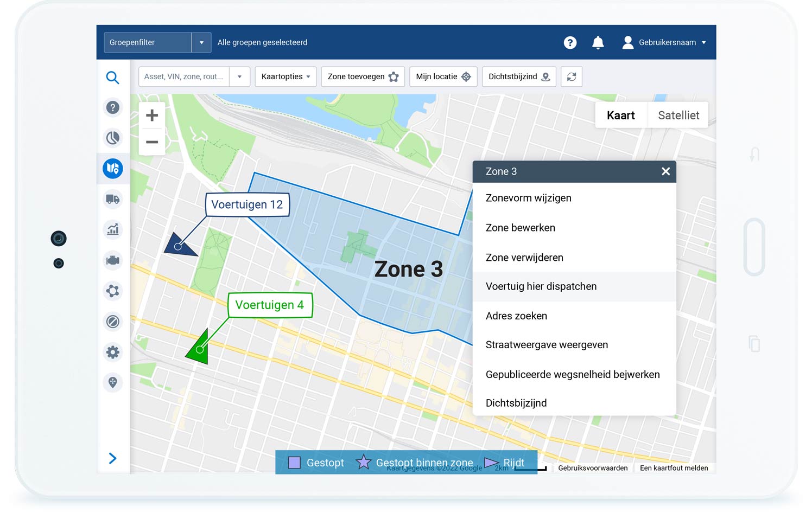The height and width of the screenshot is (513, 812).
Task: Select Straatweergave weergeven
Action: tap(574, 345)
